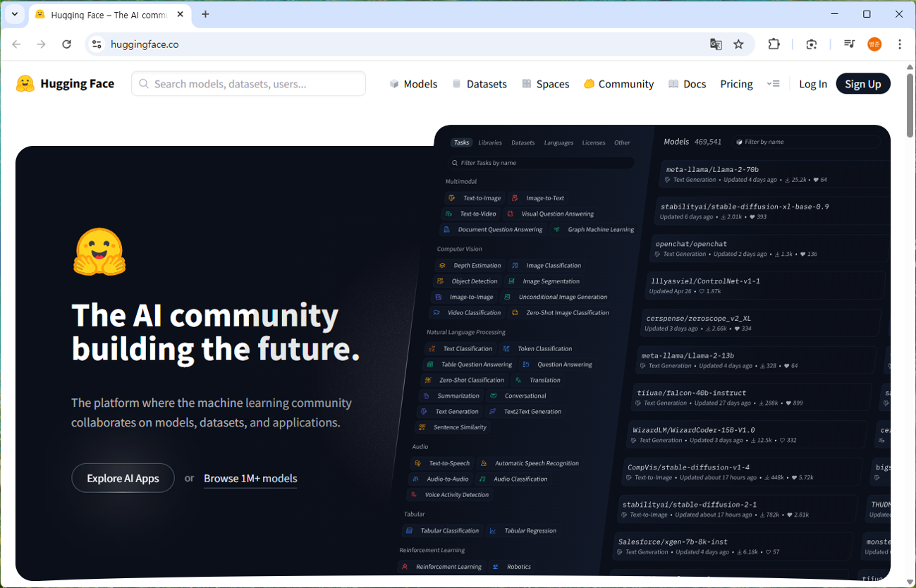The width and height of the screenshot is (916, 588).
Task: Click the tiiuae/falcon-40b-instruct model card
Action: click(x=751, y=398)
